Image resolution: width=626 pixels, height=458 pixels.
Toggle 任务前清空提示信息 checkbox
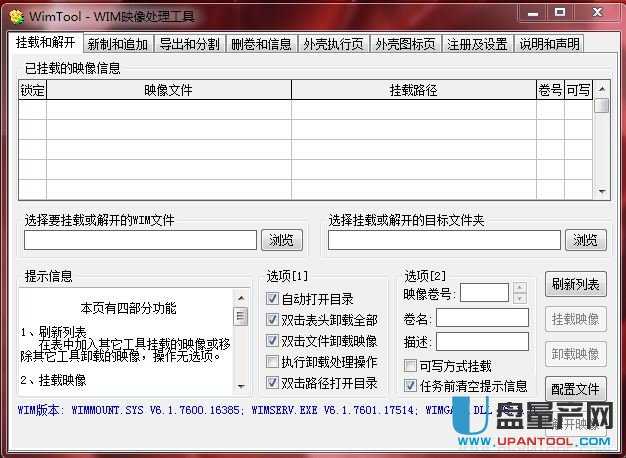pyautogui.click(x=410, y=385)
